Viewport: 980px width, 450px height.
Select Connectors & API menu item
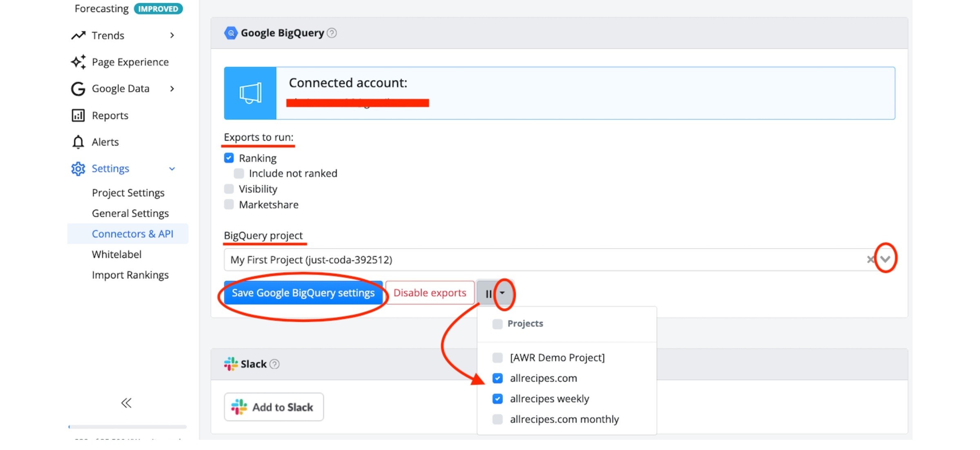click(128, 234)
